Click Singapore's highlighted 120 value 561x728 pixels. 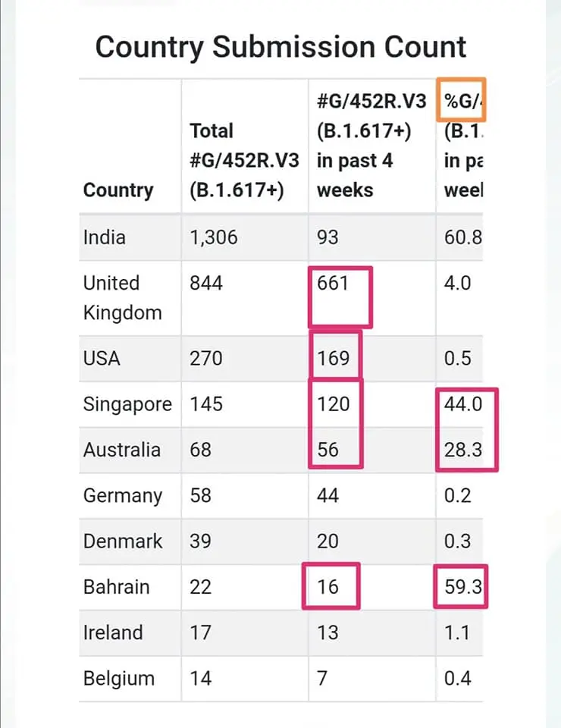coord(334,403)
